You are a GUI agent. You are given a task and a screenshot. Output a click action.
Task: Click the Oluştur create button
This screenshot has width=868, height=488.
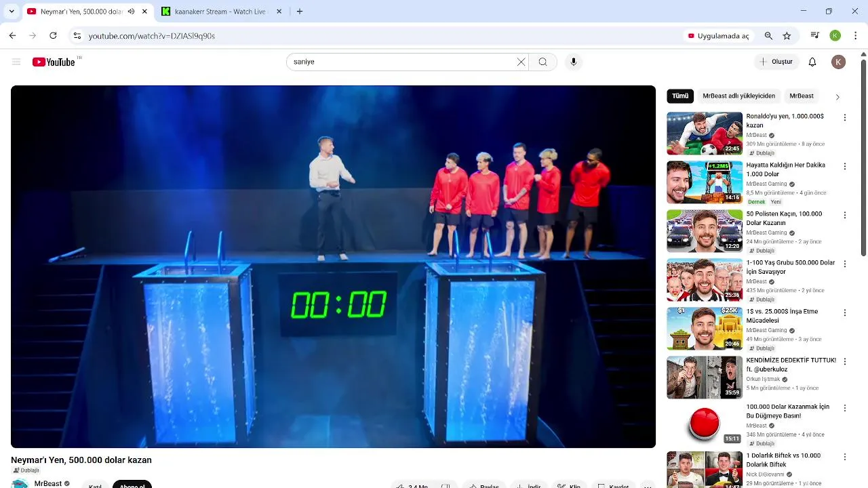tap(776, 62)
